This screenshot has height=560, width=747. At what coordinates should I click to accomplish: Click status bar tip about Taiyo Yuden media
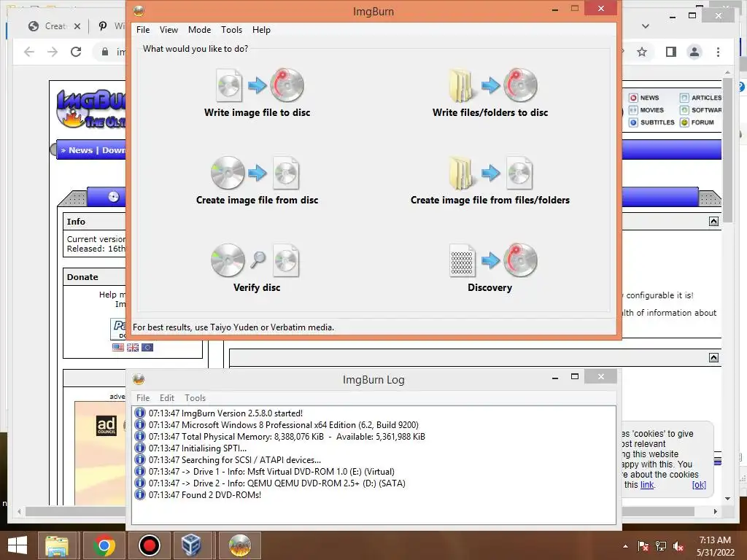click(x=233, y=327)
